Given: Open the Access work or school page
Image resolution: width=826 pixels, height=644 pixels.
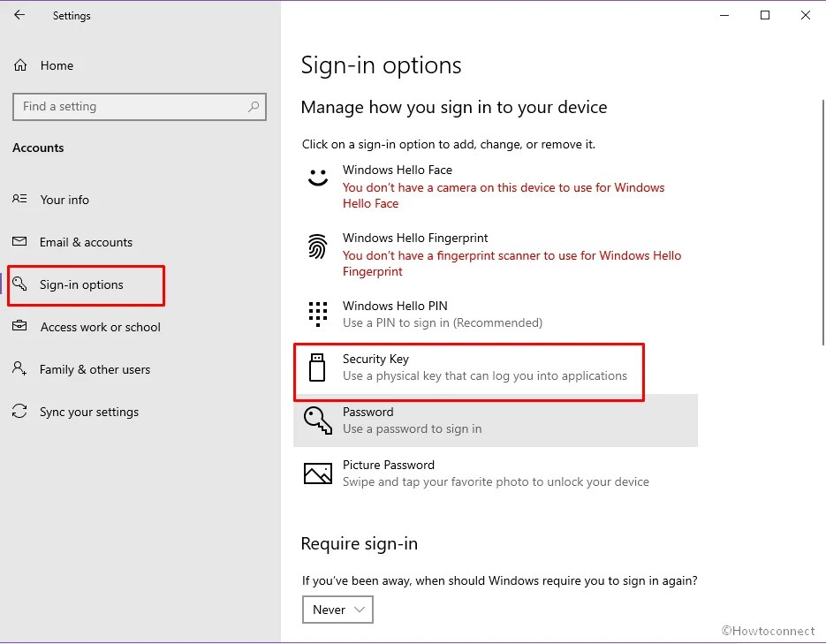Looking at the screenshot, I should (x=100, y=327).
